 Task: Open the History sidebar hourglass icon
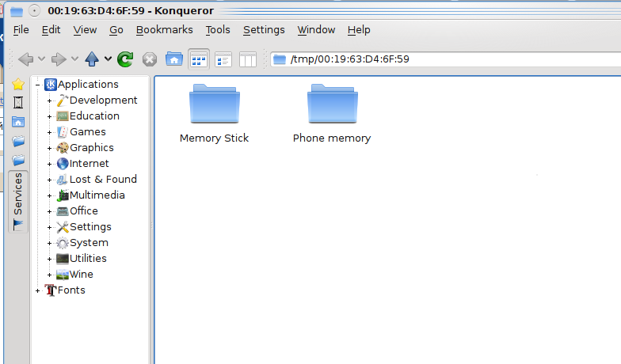pyautogui.click(x=17, y=103)
